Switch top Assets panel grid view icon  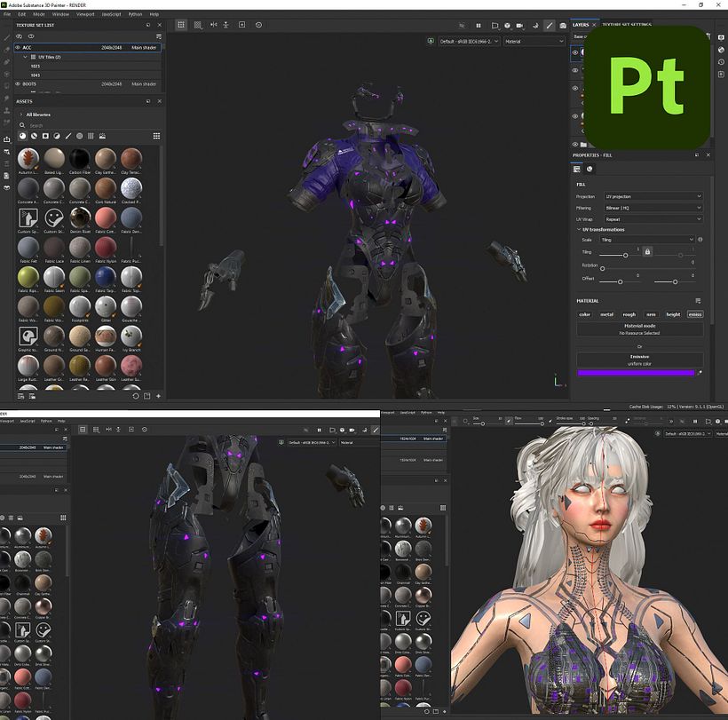tap(156, 136)
